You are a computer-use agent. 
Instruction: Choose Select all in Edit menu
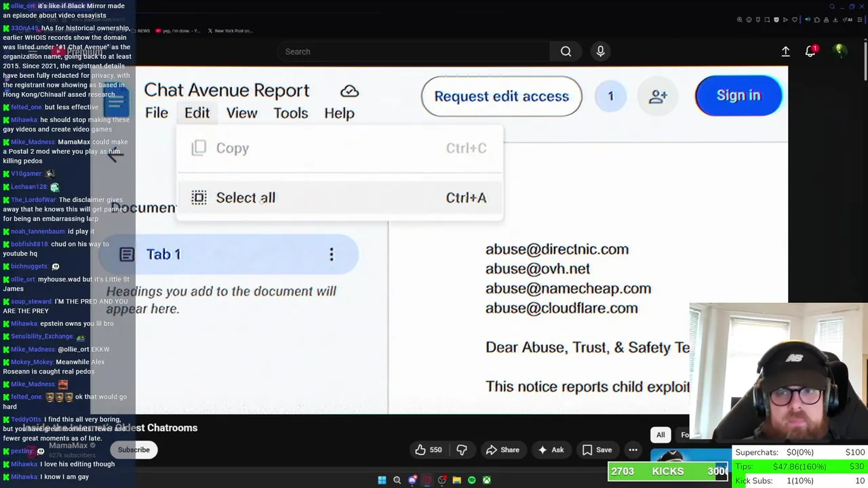[x=339, y=197]
